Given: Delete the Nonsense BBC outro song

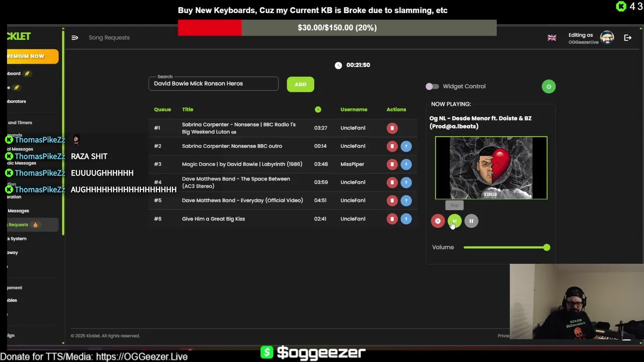Looking at the screenshot, I should click(x=392, y=146).
